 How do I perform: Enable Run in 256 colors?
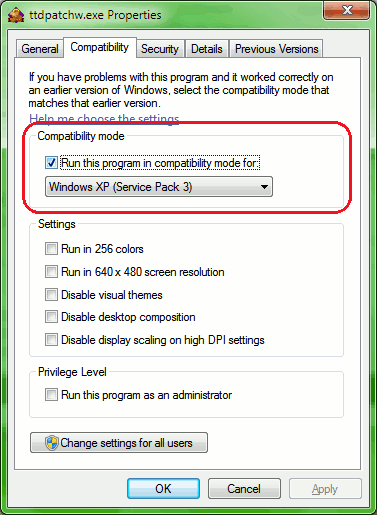tap(51, 249)
